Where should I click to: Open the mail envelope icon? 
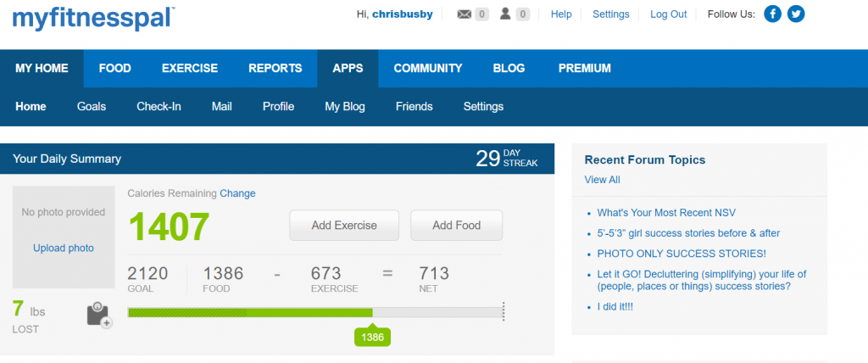[x=464, y=14]
